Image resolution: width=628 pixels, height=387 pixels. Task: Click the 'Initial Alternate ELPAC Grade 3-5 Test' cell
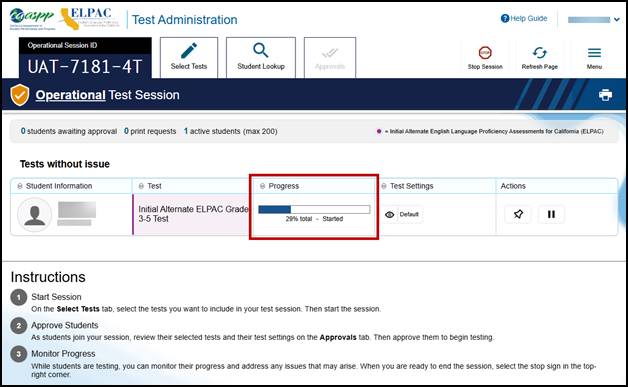(x=191, y=214)
